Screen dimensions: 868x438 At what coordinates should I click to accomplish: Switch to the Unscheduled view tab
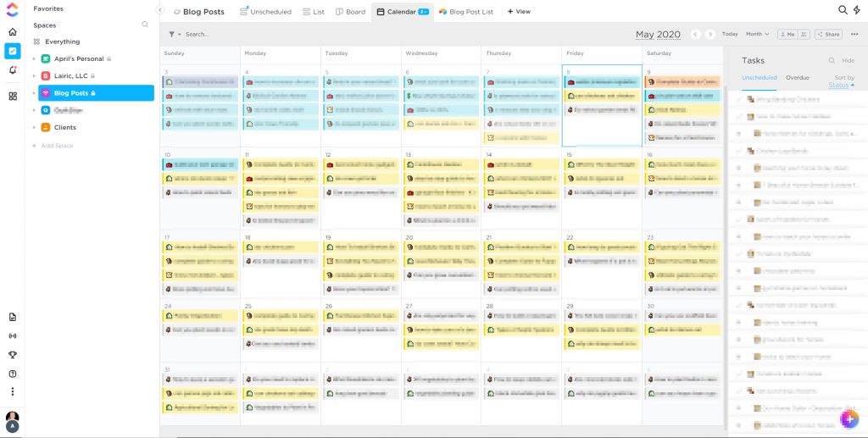click(x=265, y=12)
